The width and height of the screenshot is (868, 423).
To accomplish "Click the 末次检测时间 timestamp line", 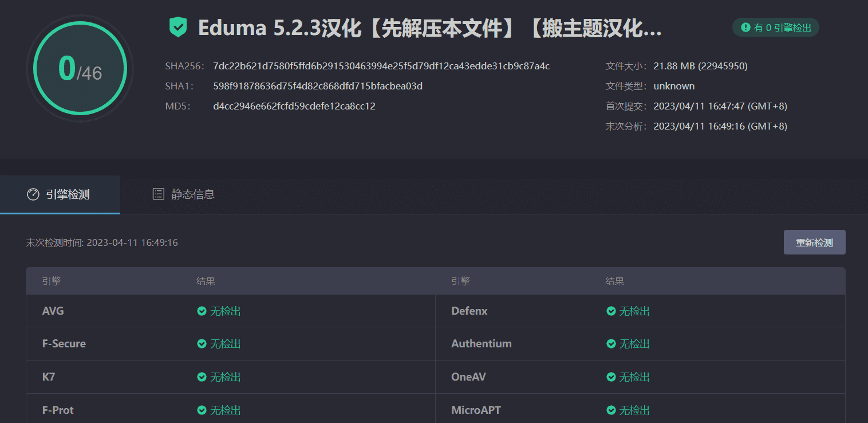I will [x=102, y=242].
